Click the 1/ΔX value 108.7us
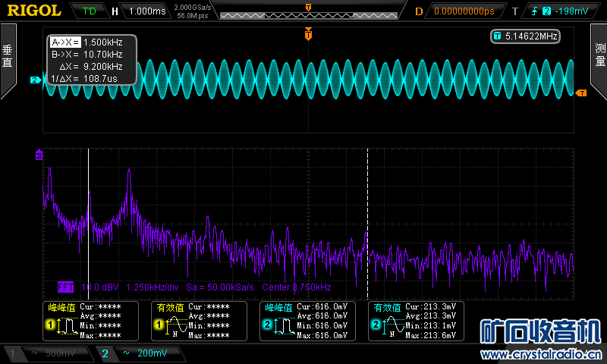The width and height of the screenshot is (607, 364). pyautogui.click(x=100, y=79)
